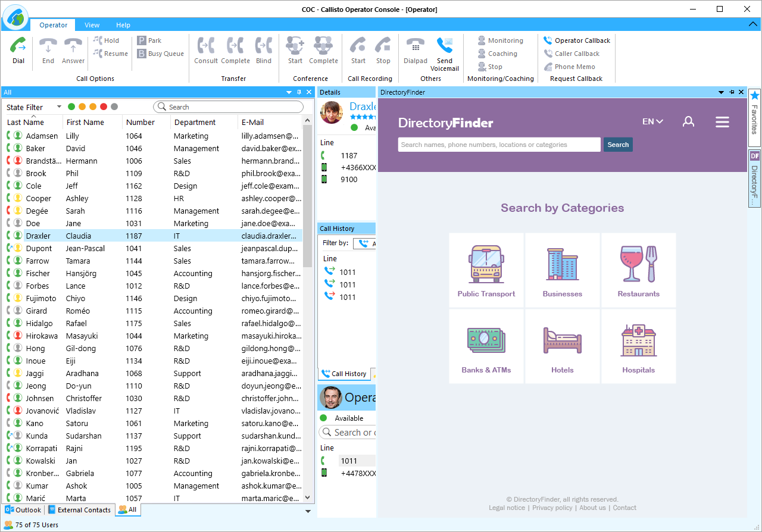Image resolution: width=762 pixels, height=532 pixels.
Task: Click Stop under Monitoring/Coaching
Action: tap(490, 67)
